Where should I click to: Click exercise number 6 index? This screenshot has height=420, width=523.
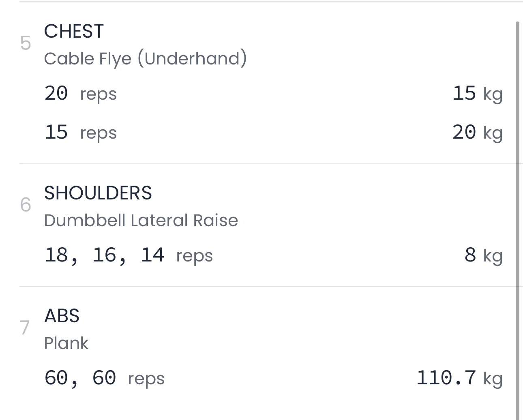point(25,205)
